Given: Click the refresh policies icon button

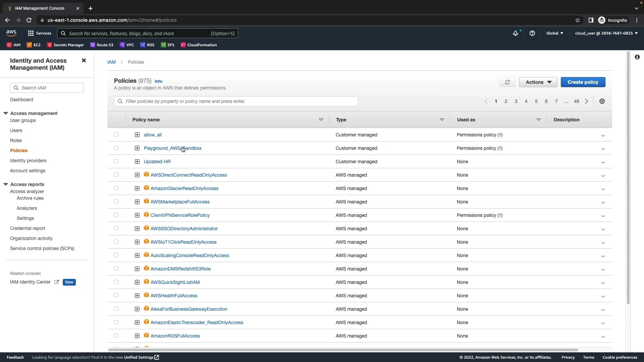Looking at the screenshot, I should (507, 82).
